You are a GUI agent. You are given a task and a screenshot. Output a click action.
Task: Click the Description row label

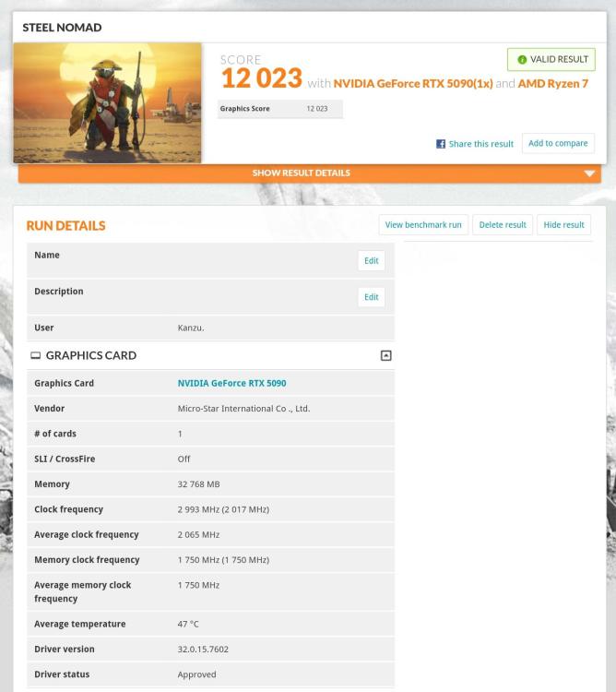[59, 292]
